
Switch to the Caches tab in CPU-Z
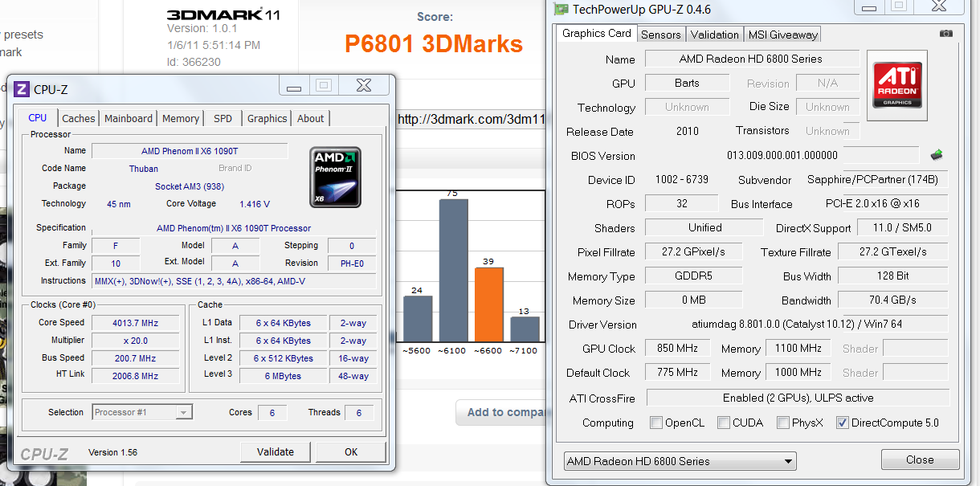pyautogui.click(x=79, y=118)
